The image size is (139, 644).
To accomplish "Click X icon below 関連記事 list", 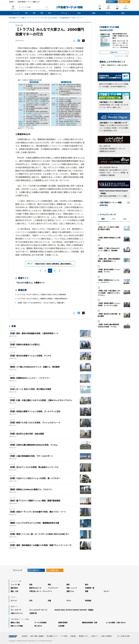I will (x=83, y=313).
